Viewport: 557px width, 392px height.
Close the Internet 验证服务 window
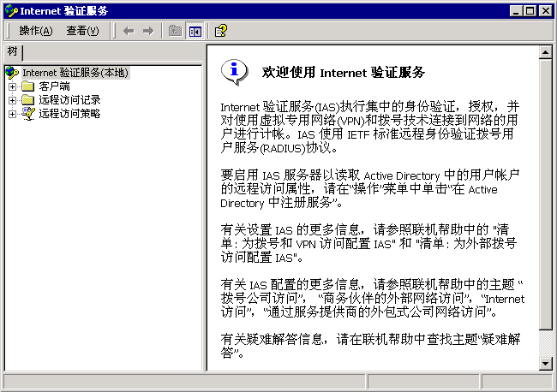545,11
